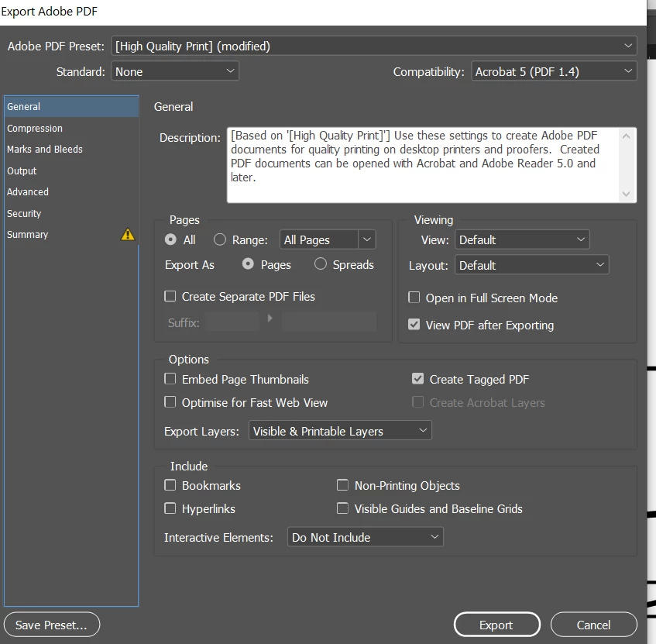Image resolution: width=656 pixels, height=644 pixels.
Task: Toggle Open in Full Screen Mode
Action: (x=414, y=298)
